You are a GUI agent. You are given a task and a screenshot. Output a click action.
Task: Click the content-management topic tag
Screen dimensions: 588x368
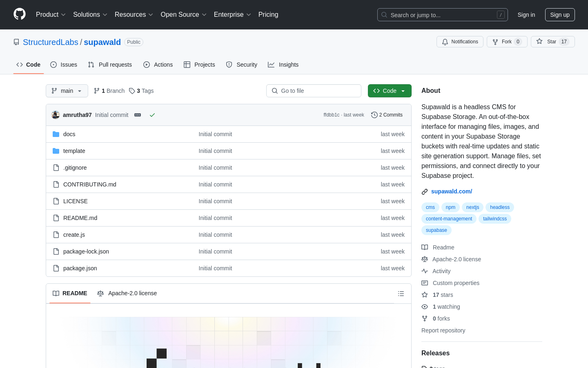click(x=449, y=219)
